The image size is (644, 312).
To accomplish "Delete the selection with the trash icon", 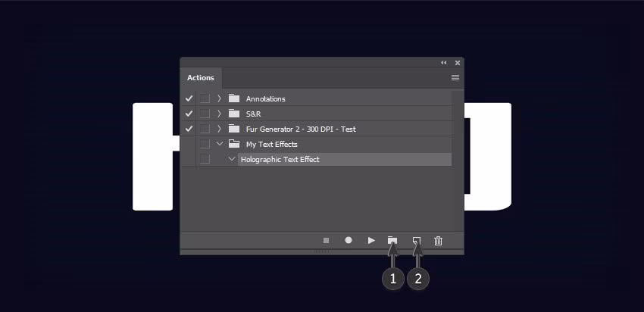I will pos(438,241).
